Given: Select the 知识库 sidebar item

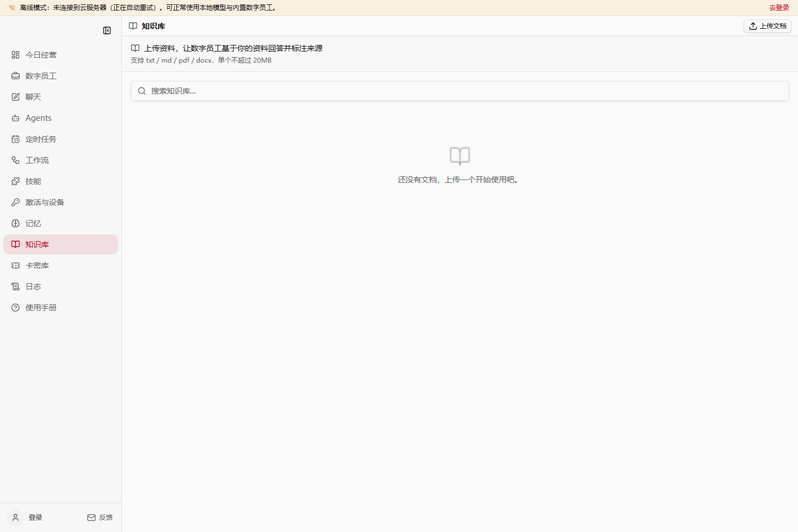Looking at the screenshot, I should 60,244.
